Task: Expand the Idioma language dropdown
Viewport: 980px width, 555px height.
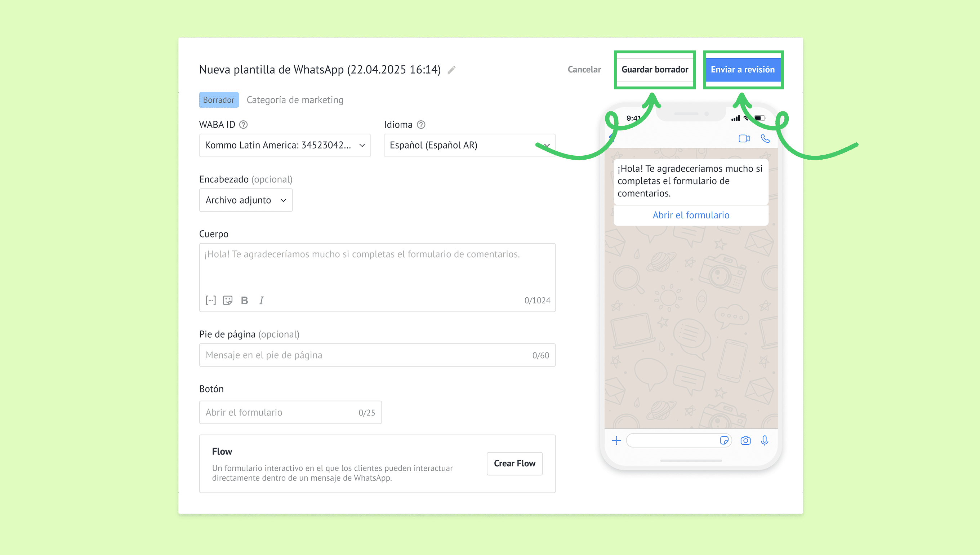Action: 469,145
